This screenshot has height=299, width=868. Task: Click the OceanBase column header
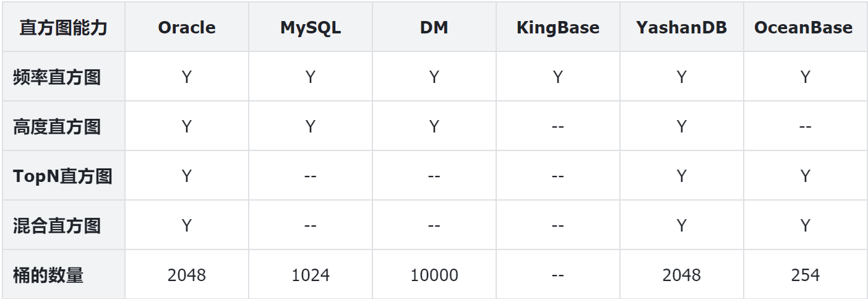tap(803, 28)
